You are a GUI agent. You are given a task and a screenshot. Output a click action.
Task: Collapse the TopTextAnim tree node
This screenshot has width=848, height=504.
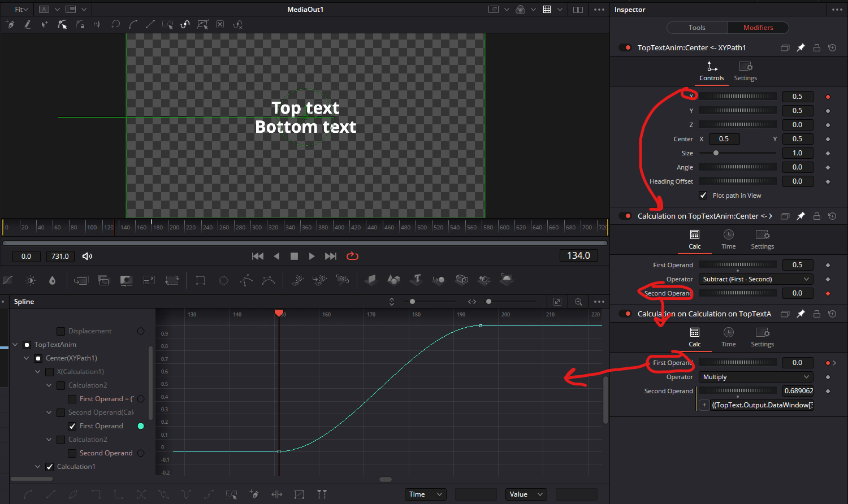click(15, 345)
